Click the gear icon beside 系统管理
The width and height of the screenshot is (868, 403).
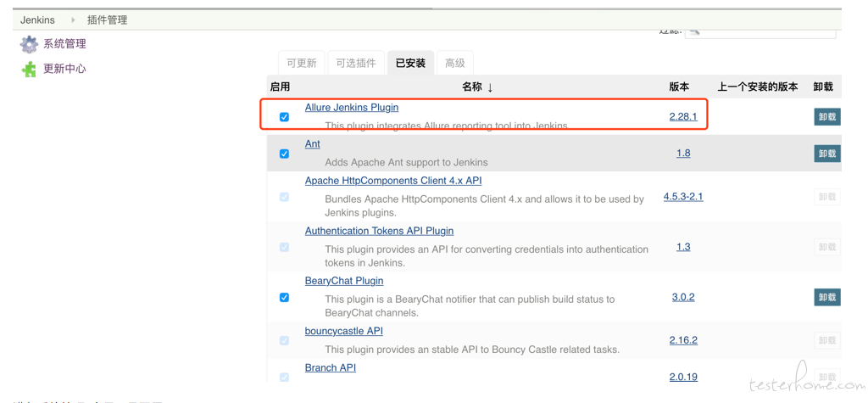click(29, 44)
